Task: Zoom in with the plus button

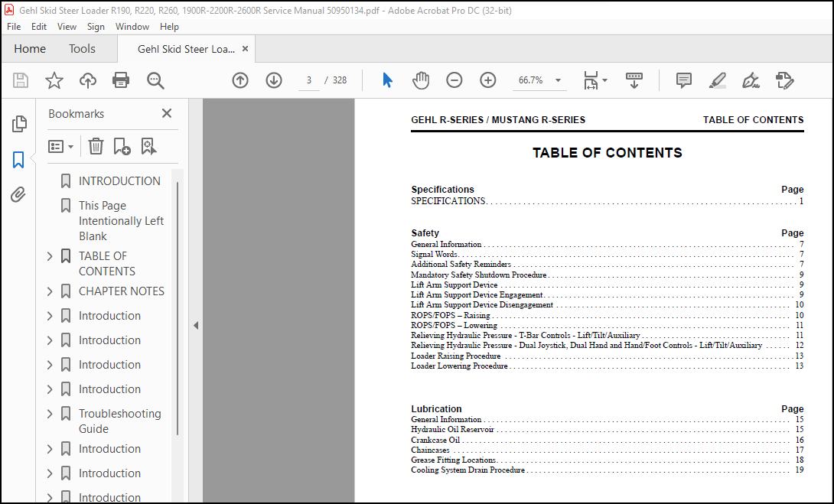Action: [487, 80]
